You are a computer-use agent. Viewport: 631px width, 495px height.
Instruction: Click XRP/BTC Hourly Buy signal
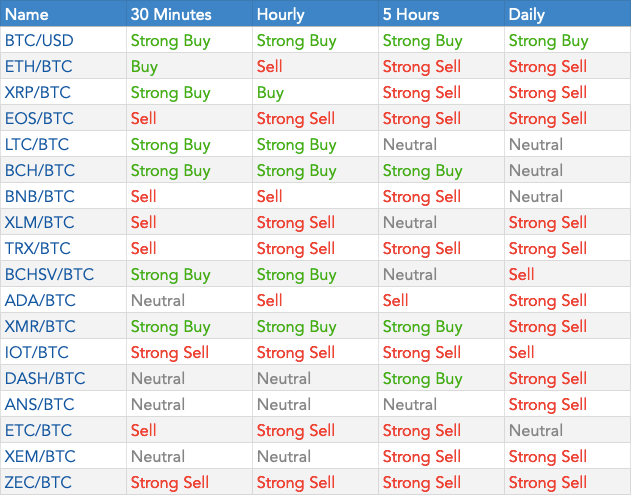pos(270,93)
